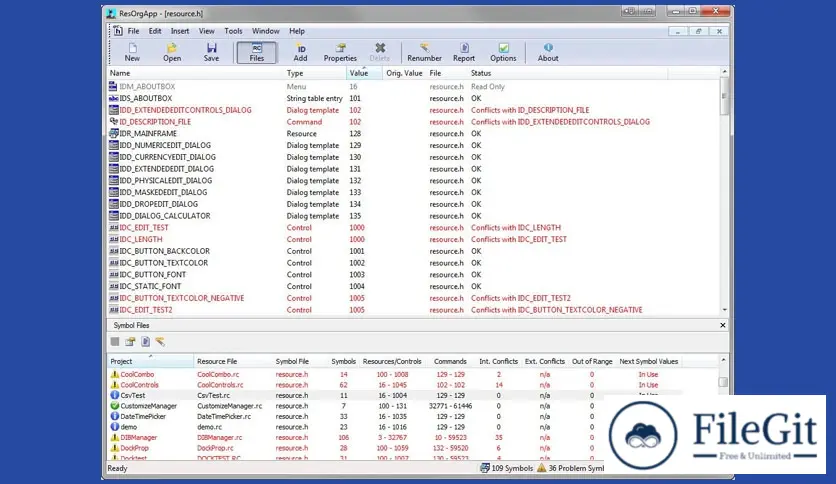836x484 pixels.
Task: Open Options with the checkmark icon
Action: coord(503,52)
